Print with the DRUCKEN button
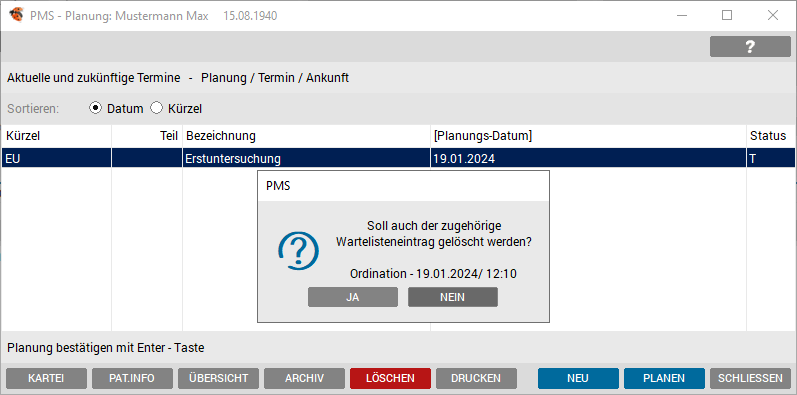This screenshot has height=395, width=797. tap(476, 378)
